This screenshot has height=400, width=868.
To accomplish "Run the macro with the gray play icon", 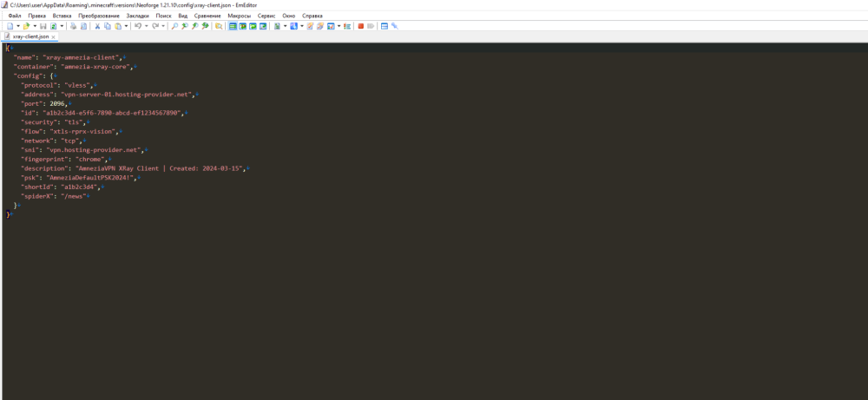I will [x=371, y=26].
